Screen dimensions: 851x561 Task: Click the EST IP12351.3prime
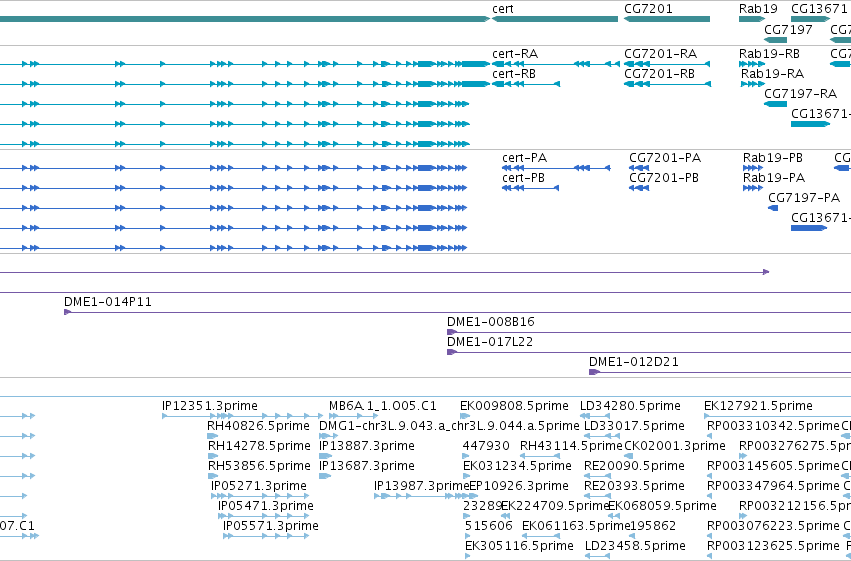tap(209, 406)
